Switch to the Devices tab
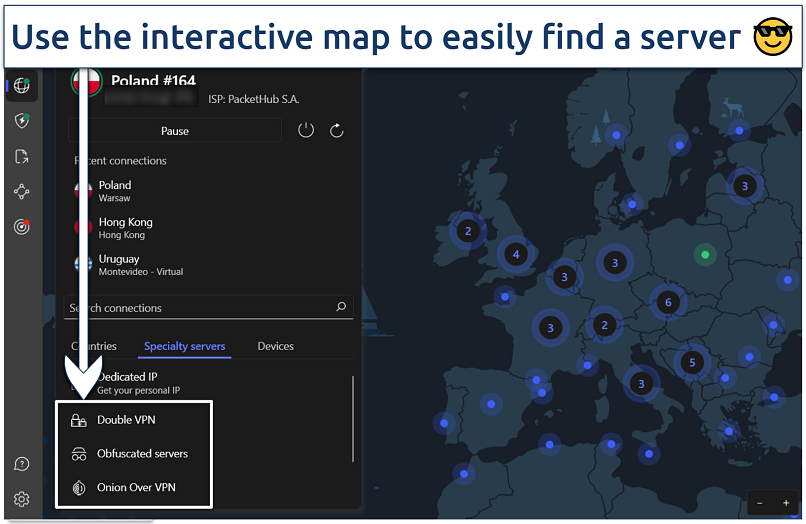This screenshot has width=806, height=524. tap(276, 346)
